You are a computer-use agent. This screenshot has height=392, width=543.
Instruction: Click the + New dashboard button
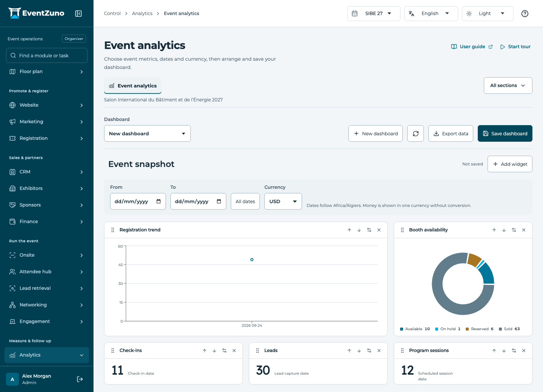point(376,133)
